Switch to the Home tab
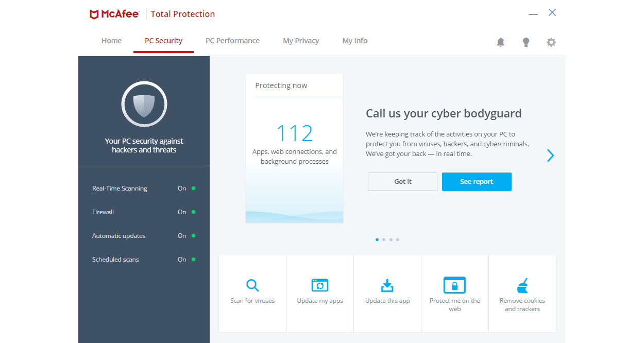The image size is (644, 343). pos(111,41)
